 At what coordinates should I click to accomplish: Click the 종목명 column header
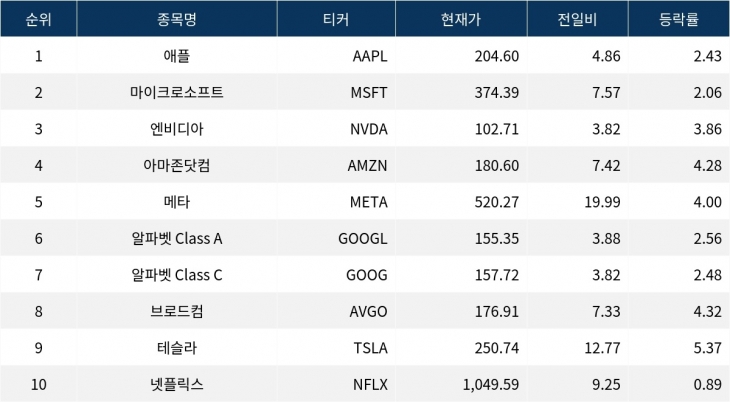pyautogui.click(x=176, y=20)
